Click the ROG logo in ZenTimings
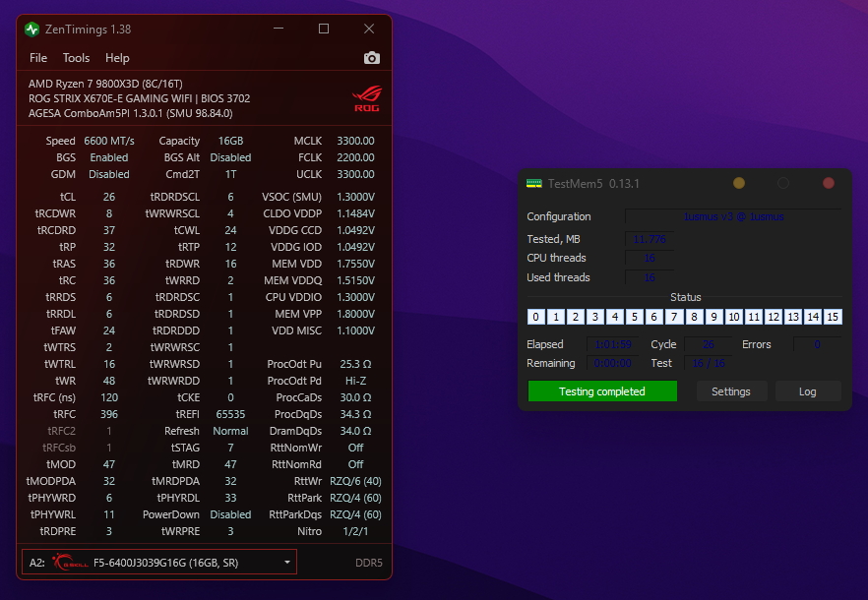The height and width of the screenshot is (600, 868). pos(366,98)
